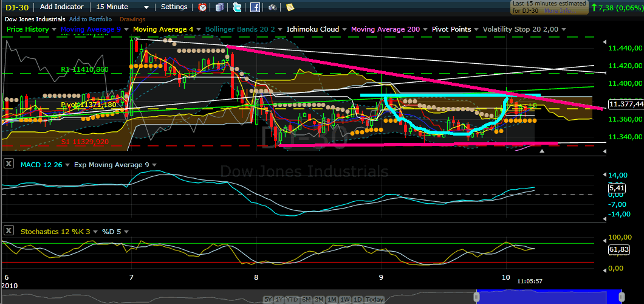Open the Volatility Stop 20 2,00 dropdown
The image size is (644, 304).
(564, 29)
